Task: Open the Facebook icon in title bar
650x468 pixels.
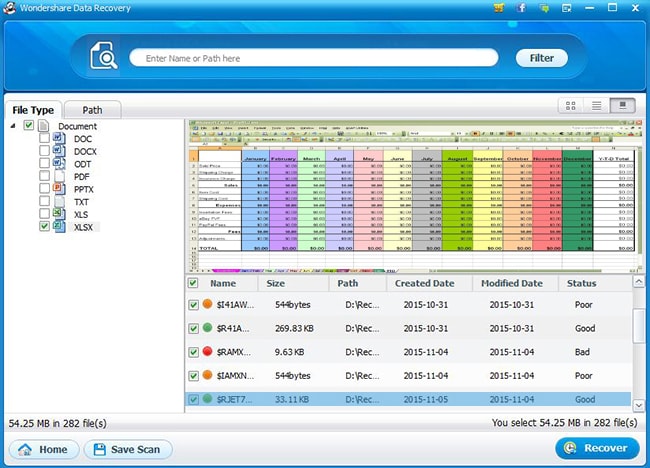Action: pos(521,7)
